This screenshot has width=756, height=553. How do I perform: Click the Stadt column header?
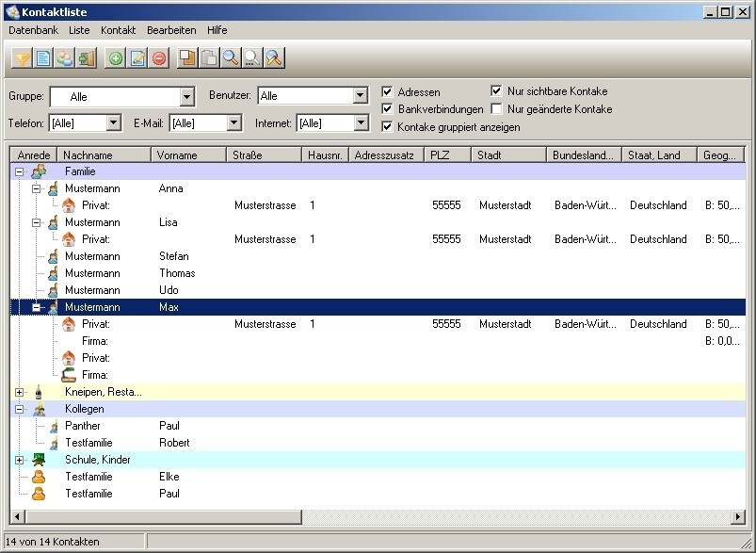[508, 155]
